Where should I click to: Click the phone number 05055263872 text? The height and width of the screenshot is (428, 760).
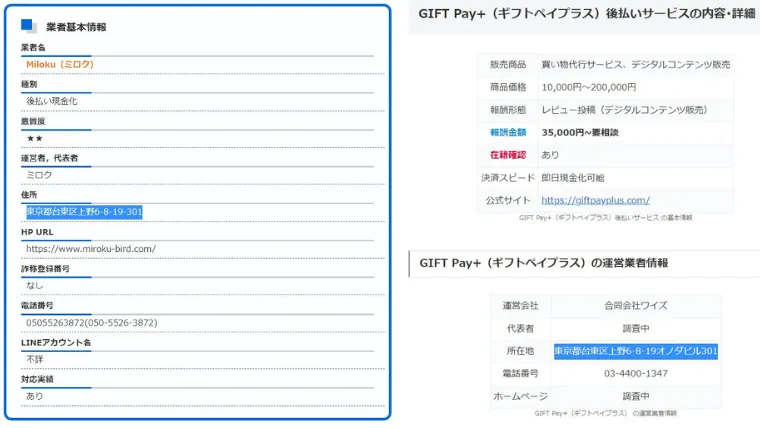click(x=91, y=323)
